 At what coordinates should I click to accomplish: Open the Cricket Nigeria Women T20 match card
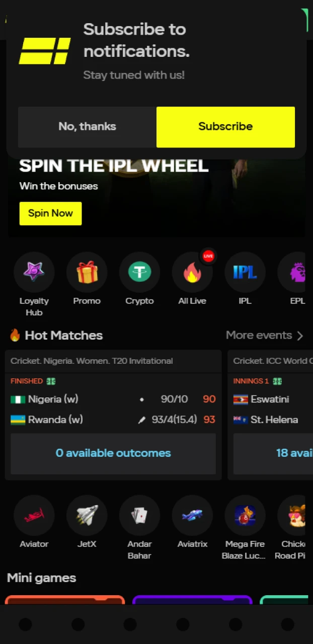click(x=113, y=415)
